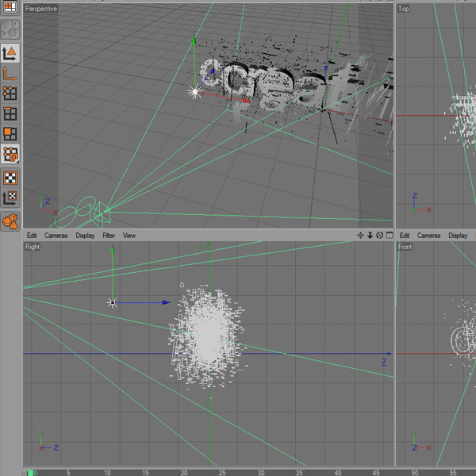Open the Front viewport Cameras menu
Image resolution: width=476 pixels, height=476 pixels.
[x=428, y=236]
